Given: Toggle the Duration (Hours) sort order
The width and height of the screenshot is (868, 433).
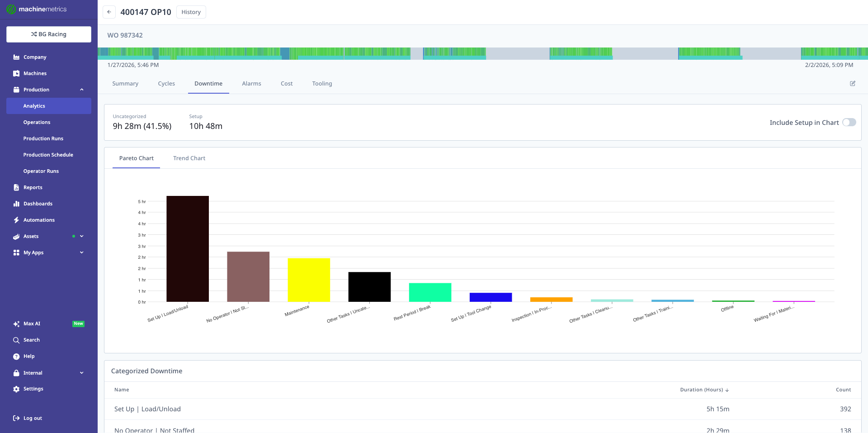Looking at the screenshot, I should point(703,390).
